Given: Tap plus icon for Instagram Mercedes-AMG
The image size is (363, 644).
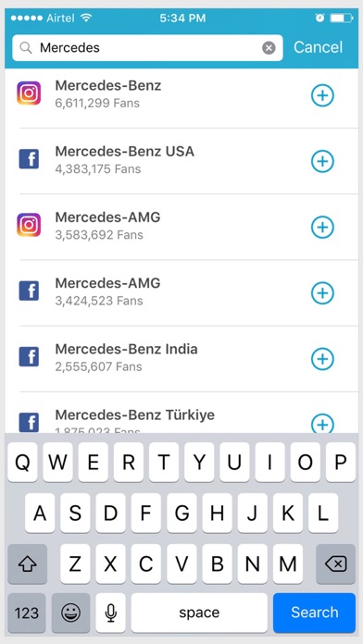Looking at the screenshot, I should coord(322,227).
